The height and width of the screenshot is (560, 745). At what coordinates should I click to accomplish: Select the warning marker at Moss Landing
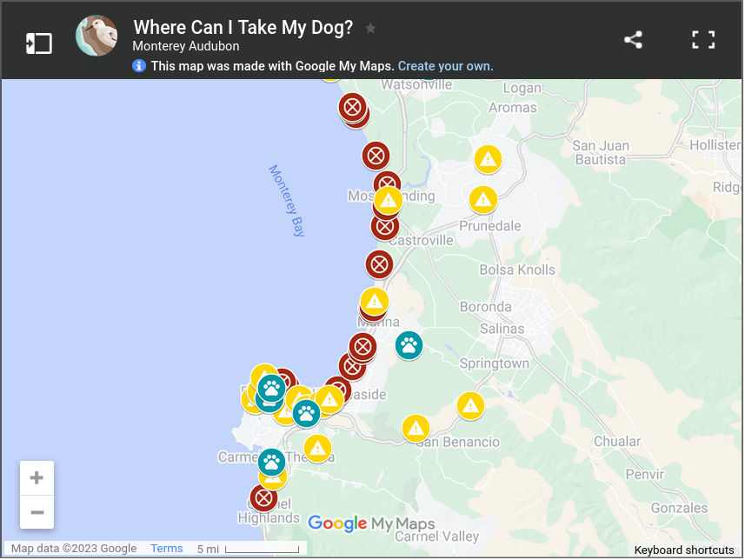[x=389, y=201]
